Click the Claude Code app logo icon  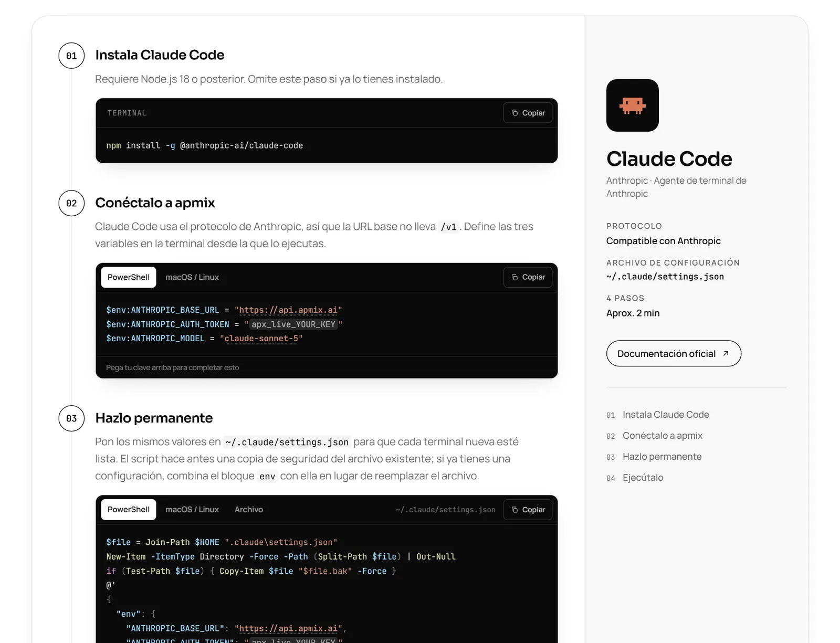pyautogui.click(x=632, y=106)
